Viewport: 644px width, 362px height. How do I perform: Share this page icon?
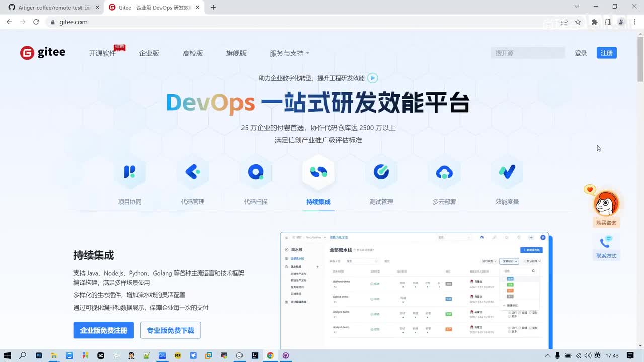tap(565, 22)
